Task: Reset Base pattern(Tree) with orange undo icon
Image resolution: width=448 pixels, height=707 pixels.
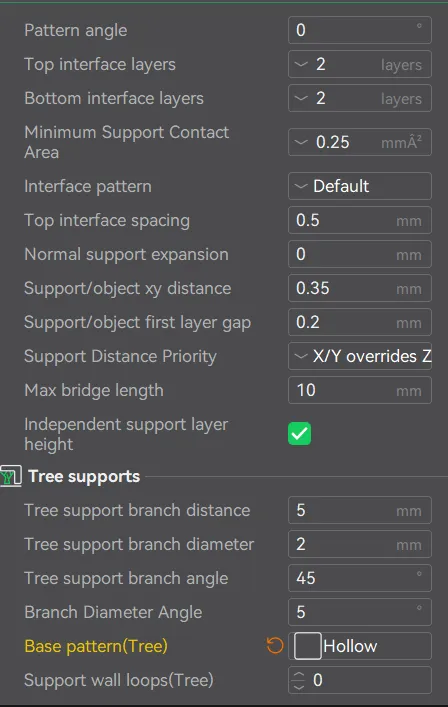Action: 275,646
